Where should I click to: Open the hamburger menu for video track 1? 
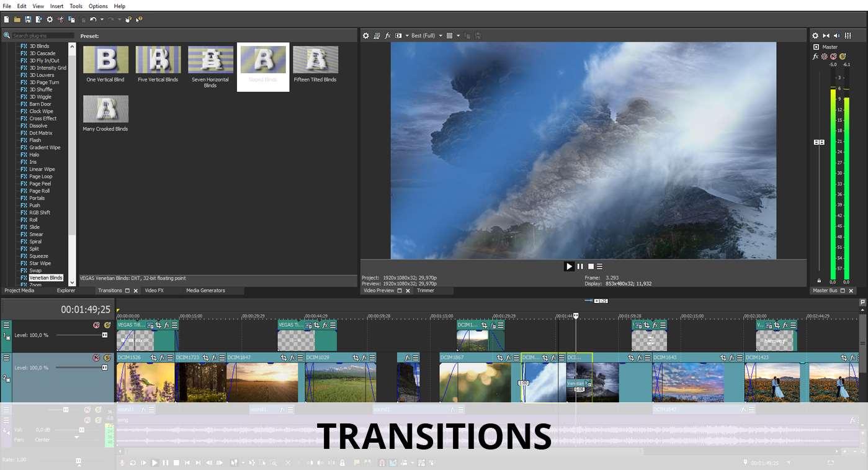tap(6, 325)
